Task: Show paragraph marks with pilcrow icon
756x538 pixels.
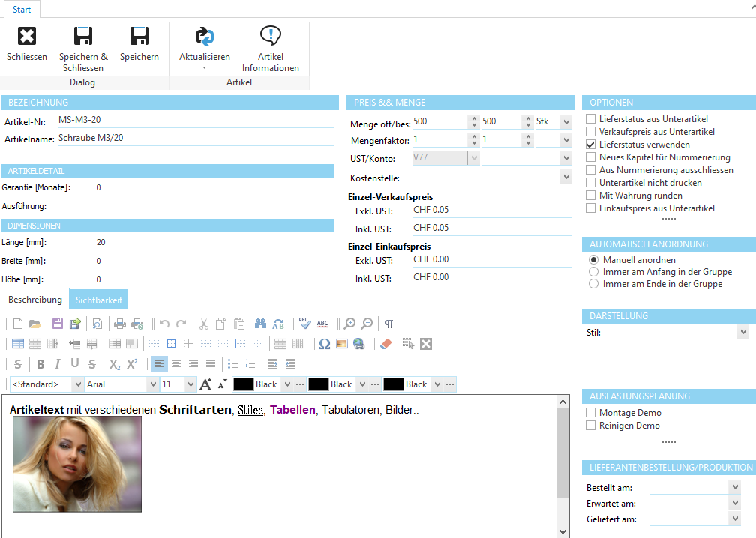Action: [388, 324]
